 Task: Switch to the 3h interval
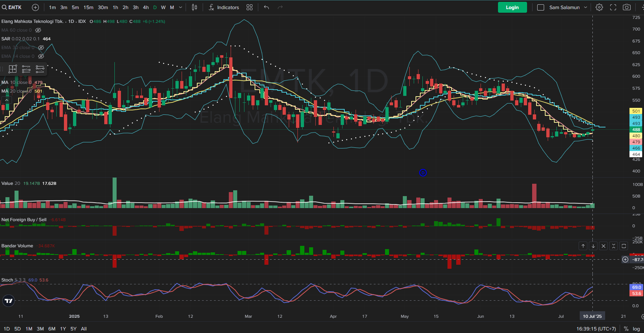135,7
